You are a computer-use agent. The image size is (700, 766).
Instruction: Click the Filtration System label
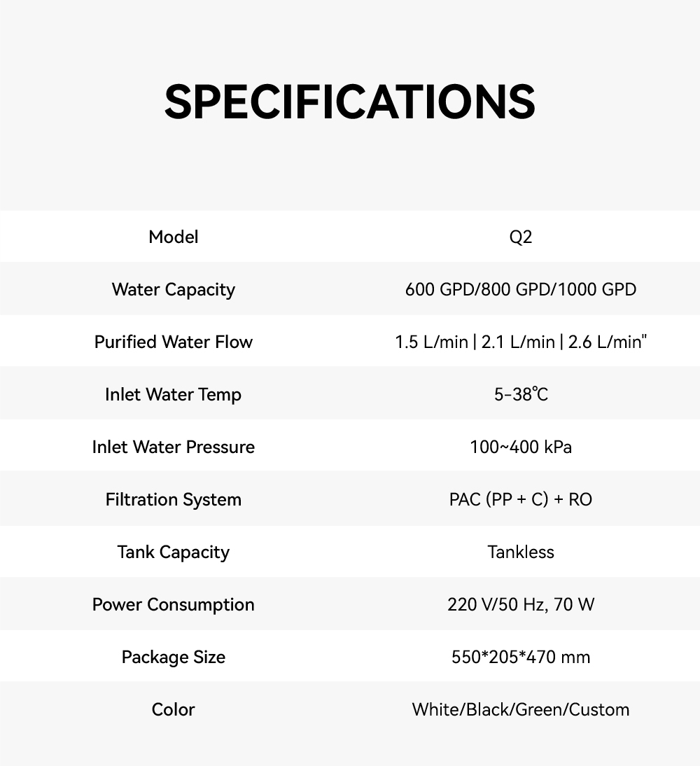pos(173,499)
